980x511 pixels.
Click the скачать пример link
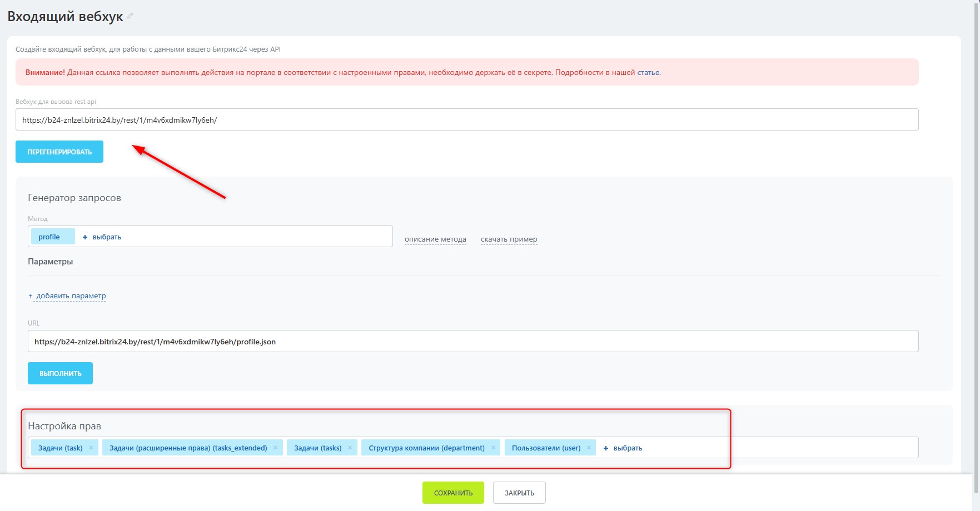click(x=509, y=239)
